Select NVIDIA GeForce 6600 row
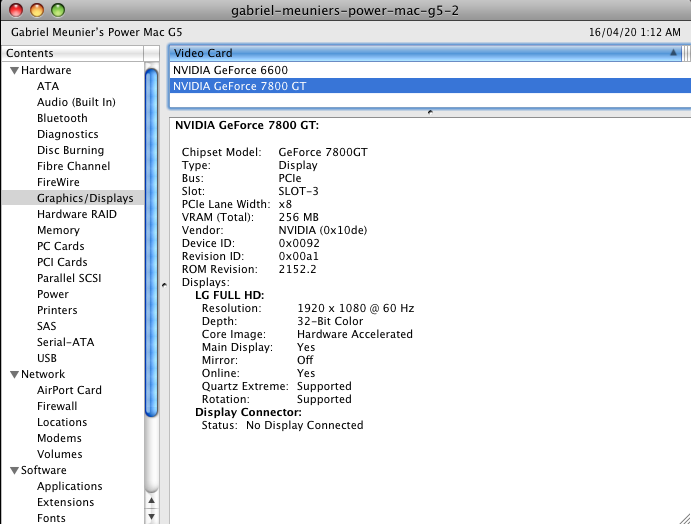 [430, 70]
